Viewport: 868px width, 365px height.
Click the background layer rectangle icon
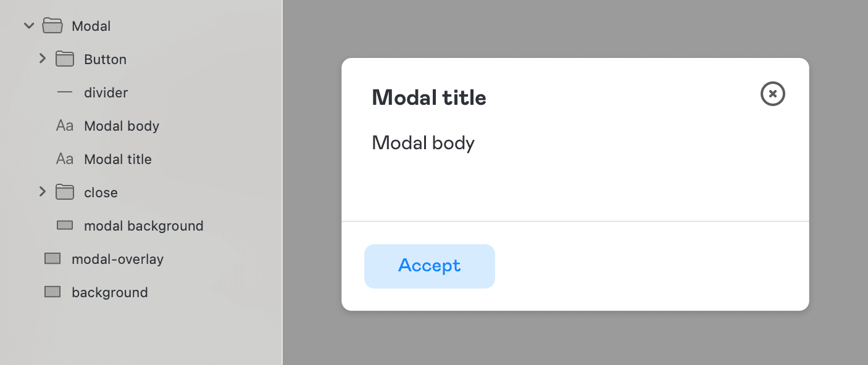(52, 292)
